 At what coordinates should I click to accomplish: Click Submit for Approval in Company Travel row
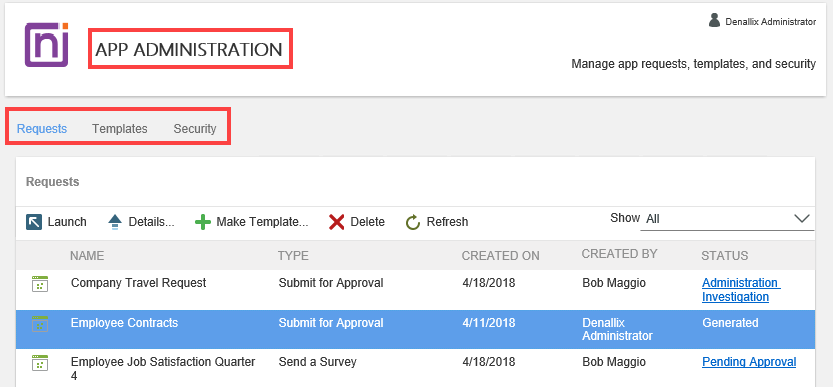[x=331, y=283]
